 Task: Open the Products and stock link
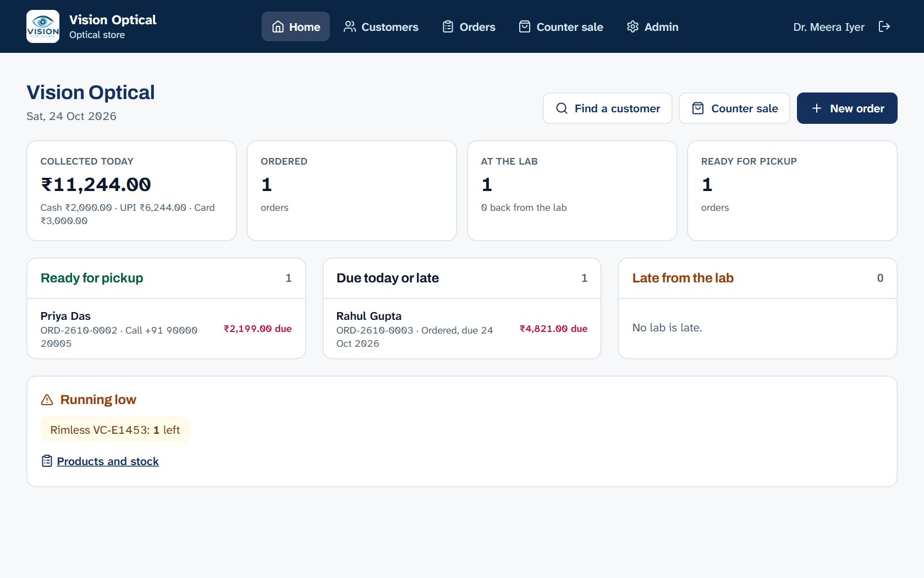pyautogui.click(x=108, y=461)
